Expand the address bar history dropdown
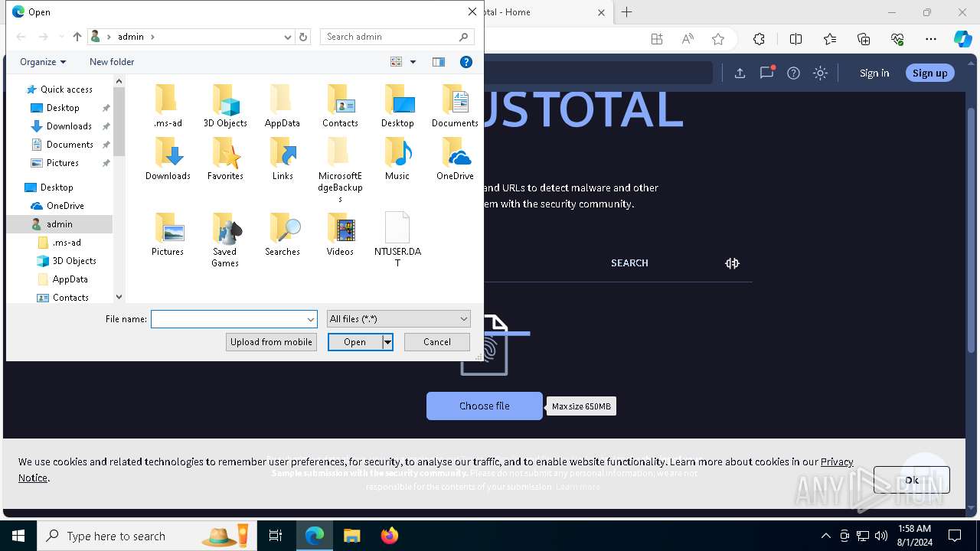 [x=288, y=37]
